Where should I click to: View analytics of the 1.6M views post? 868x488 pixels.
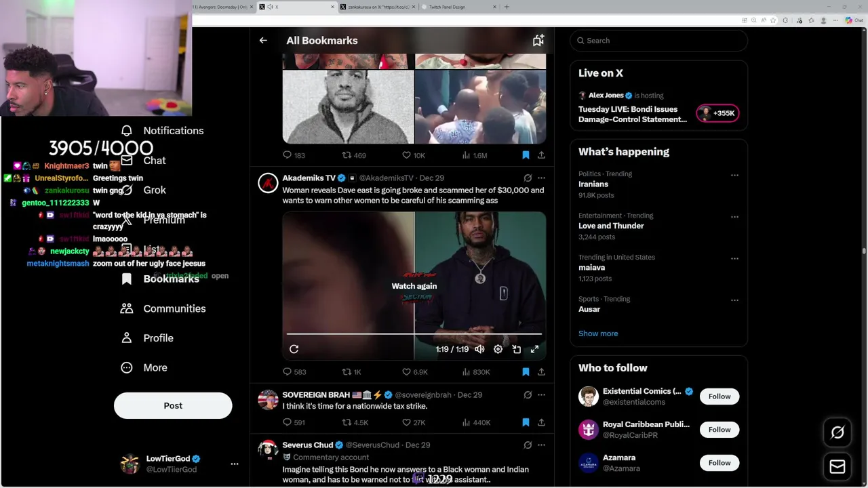click(x=475, y=155)
